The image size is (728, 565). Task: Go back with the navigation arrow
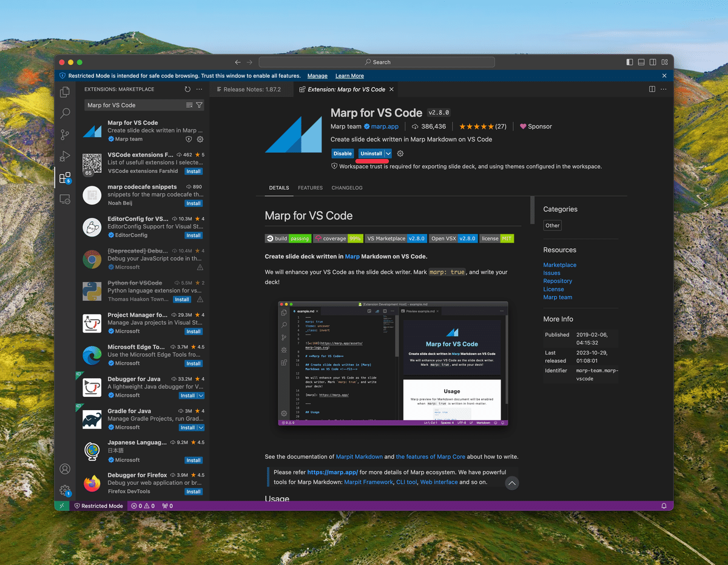(x=238, y=62)
